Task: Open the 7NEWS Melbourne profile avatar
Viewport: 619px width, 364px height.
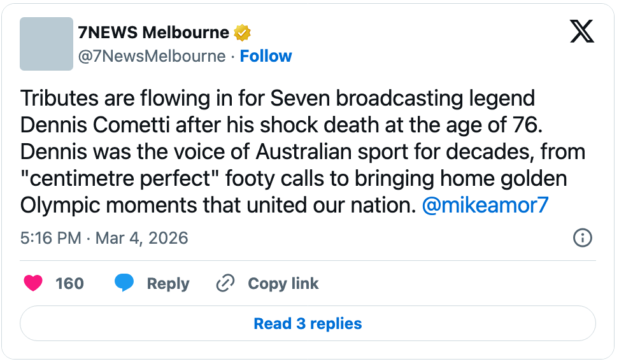Action: pyautogui.click(x=46, y=43)
